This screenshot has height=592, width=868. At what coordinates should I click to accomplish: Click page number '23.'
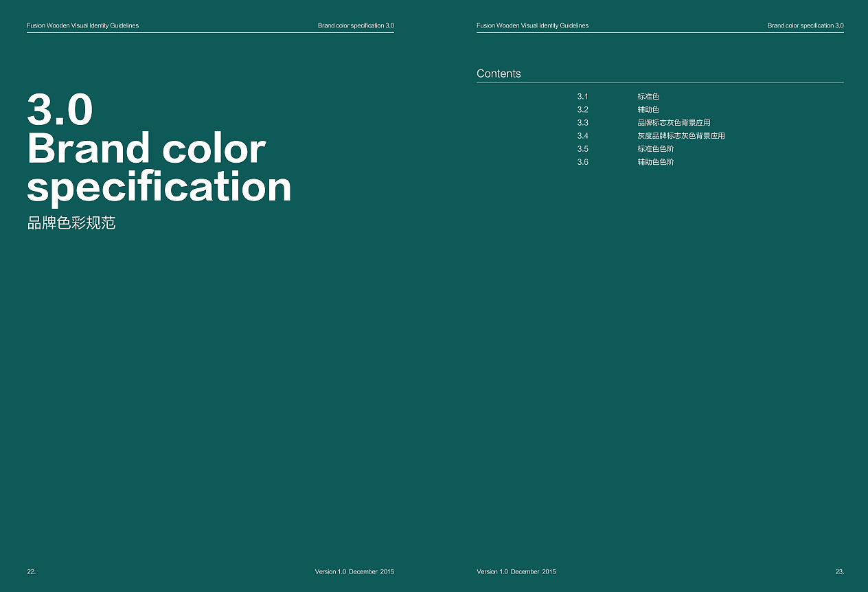tap(840, 571)
